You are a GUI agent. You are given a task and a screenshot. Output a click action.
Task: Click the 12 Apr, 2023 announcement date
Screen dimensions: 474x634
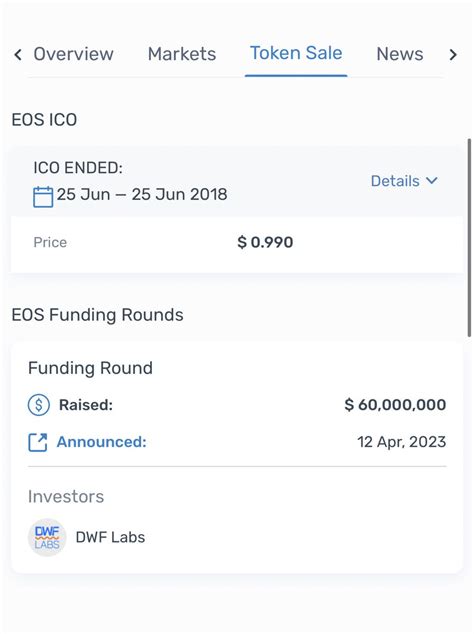pos(402,442)
